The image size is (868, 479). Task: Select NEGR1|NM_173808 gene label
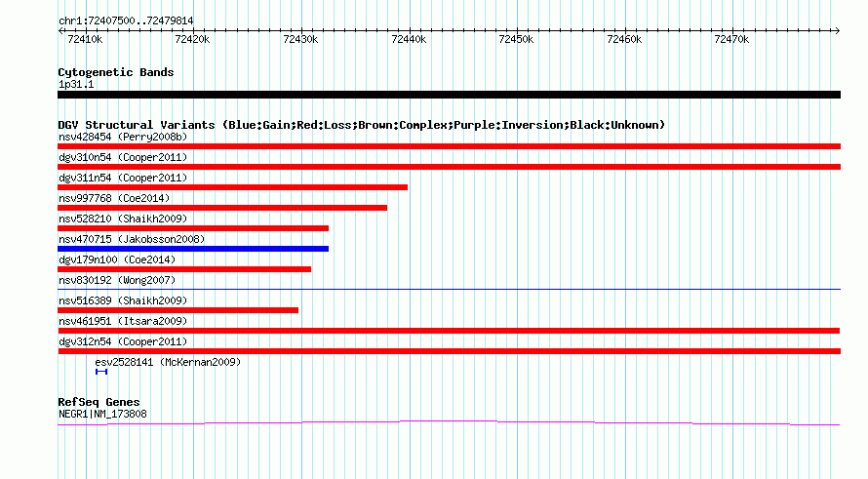click(102, 414)
